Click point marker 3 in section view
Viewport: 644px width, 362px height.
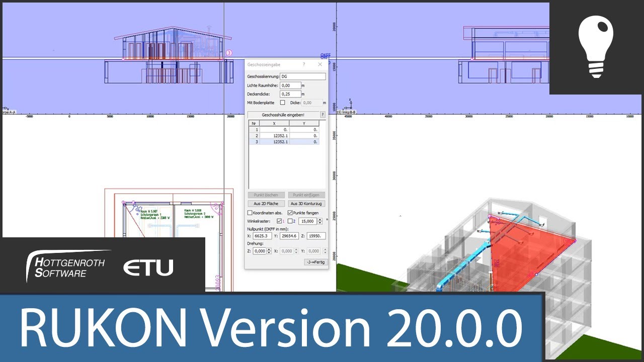[228, 52]
